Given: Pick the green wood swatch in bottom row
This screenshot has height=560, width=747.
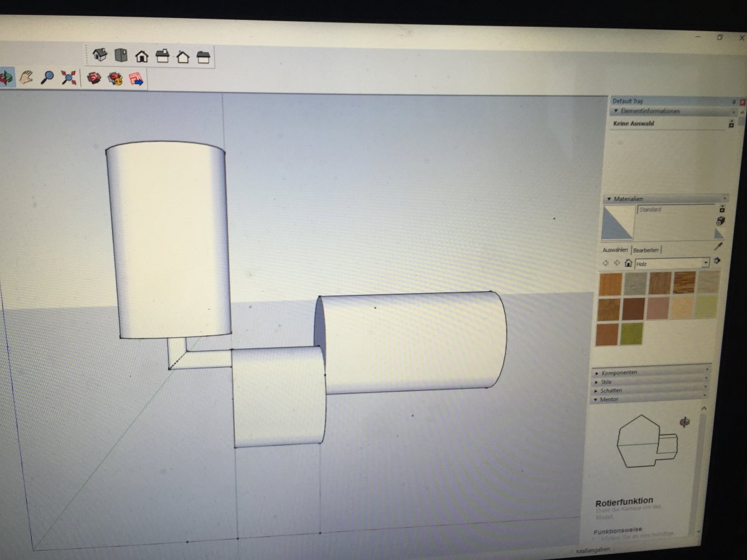Looking at the screenshot, I should pyautogui.click(x=631, y=334).
